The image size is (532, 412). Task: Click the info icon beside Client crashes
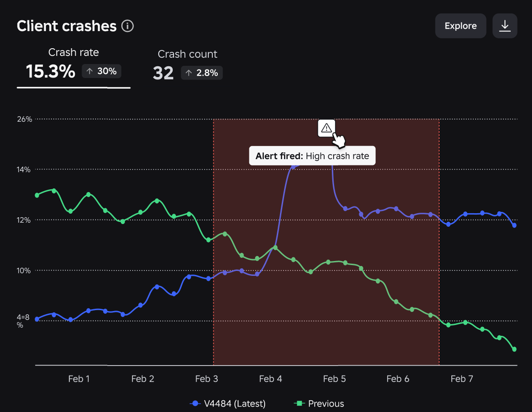128,26
